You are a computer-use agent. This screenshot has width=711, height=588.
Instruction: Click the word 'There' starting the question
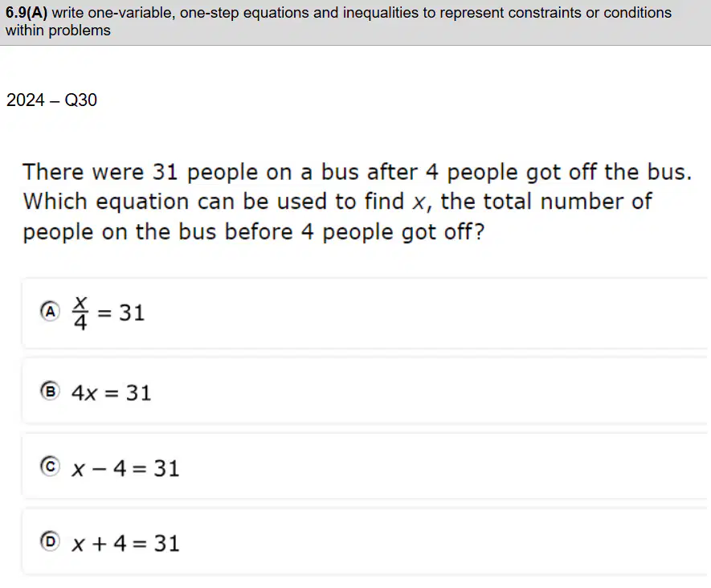click(x=54, y=172)
